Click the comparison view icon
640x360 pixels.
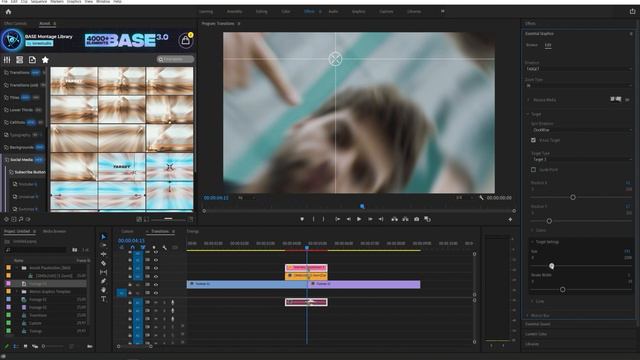click(427, 219)
